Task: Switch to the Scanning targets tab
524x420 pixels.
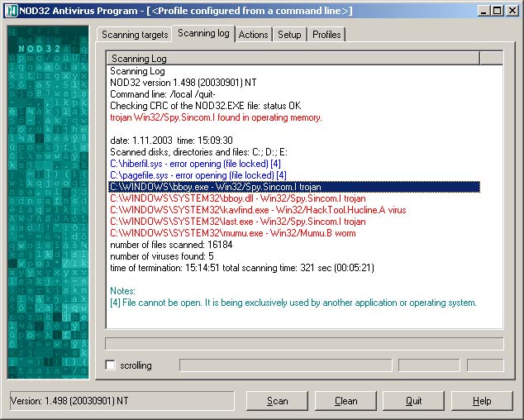Action: tap(135, 35)
